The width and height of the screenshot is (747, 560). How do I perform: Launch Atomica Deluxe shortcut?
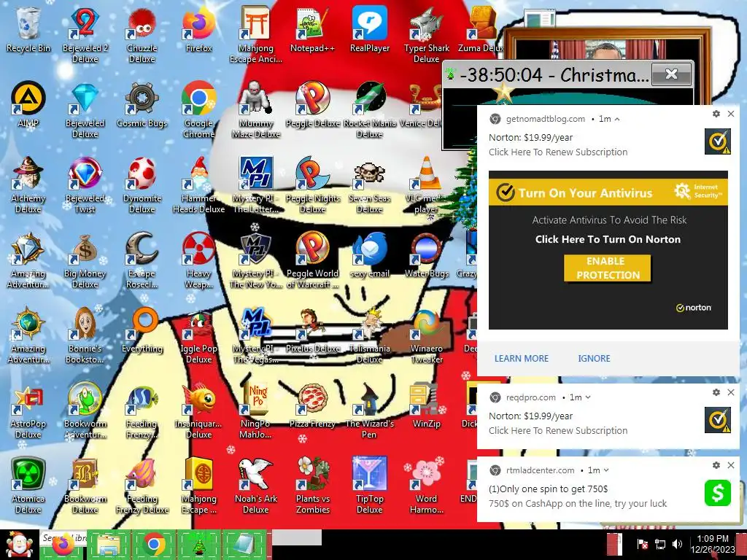(x=28, y=486)
